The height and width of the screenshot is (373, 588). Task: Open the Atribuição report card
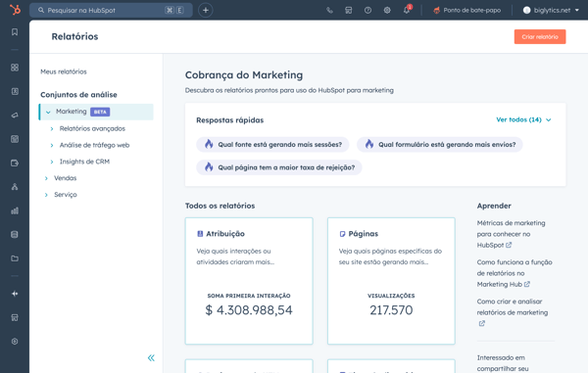pos(249,281)
